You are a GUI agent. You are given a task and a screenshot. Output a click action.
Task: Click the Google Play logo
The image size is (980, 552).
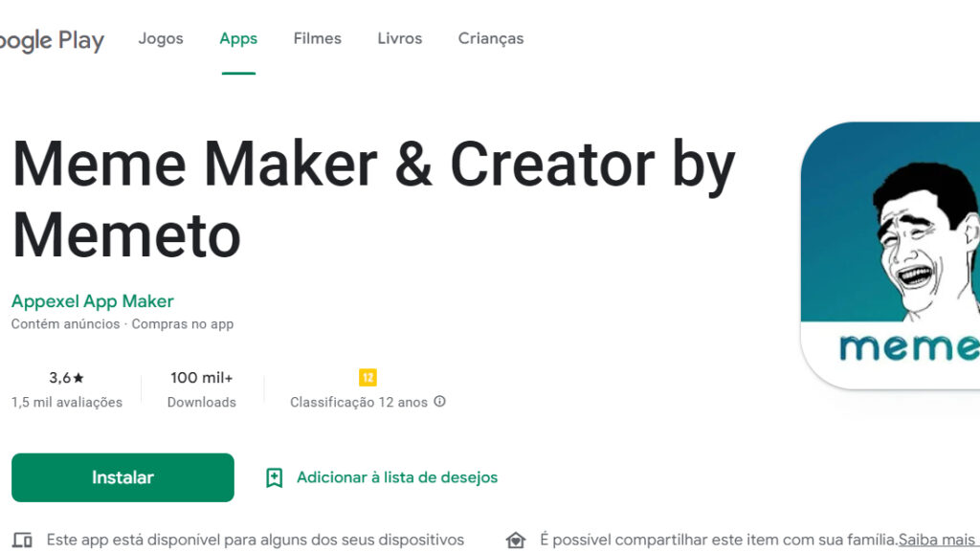[53, 40]
